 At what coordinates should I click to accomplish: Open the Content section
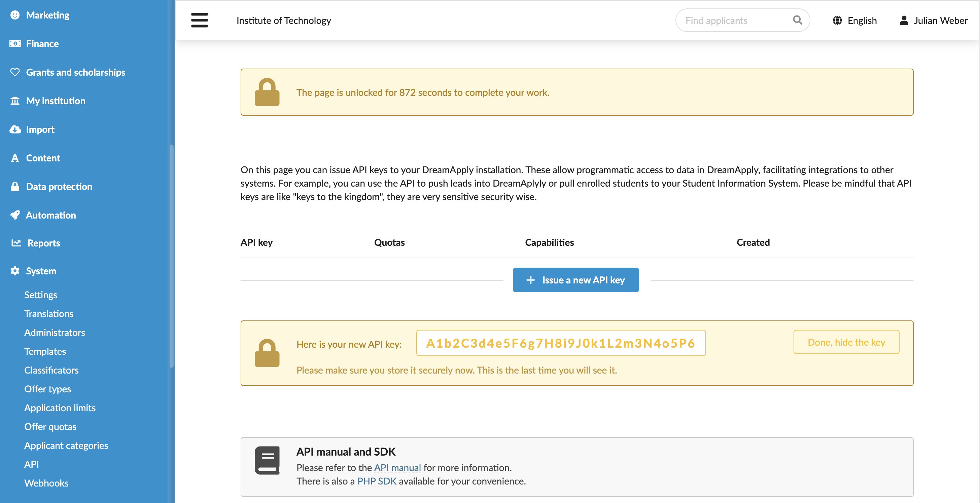[43, 158]
